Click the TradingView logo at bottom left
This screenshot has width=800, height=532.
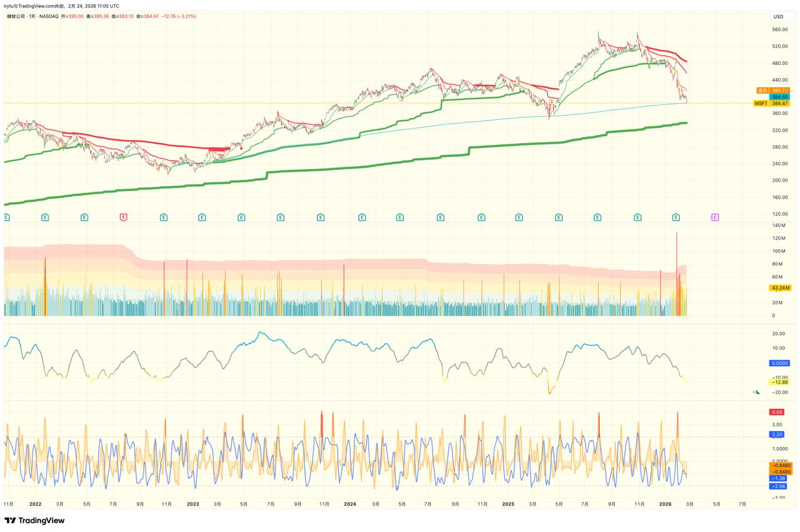coord(34,520)
